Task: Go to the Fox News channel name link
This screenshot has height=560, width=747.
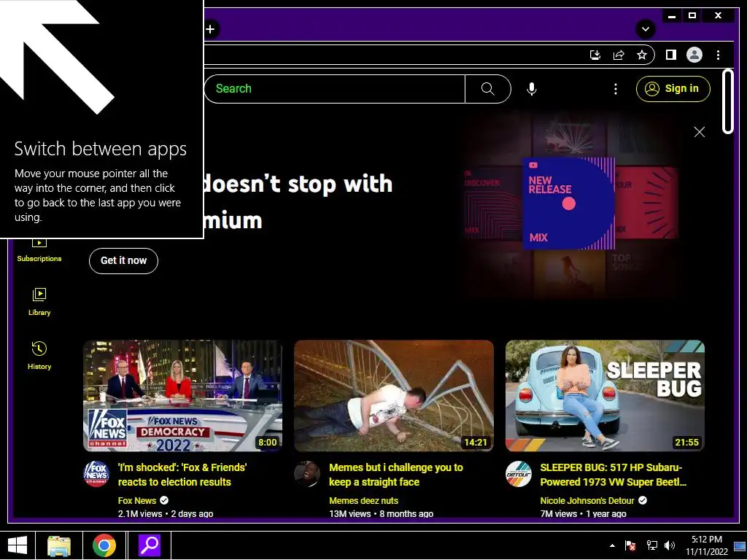Action: [136, 500]
